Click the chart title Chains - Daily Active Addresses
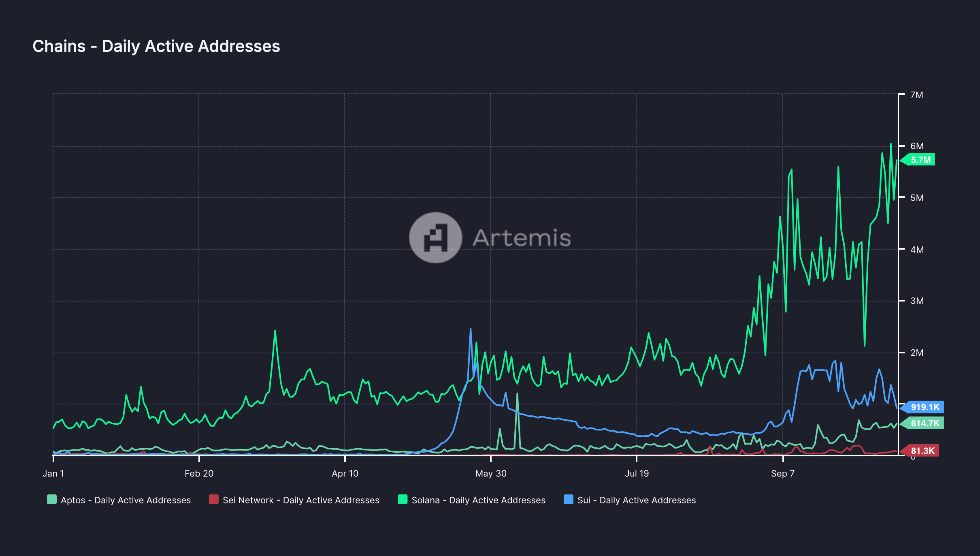The width and height of the screenshot is (980, 556). click(156, 46)
